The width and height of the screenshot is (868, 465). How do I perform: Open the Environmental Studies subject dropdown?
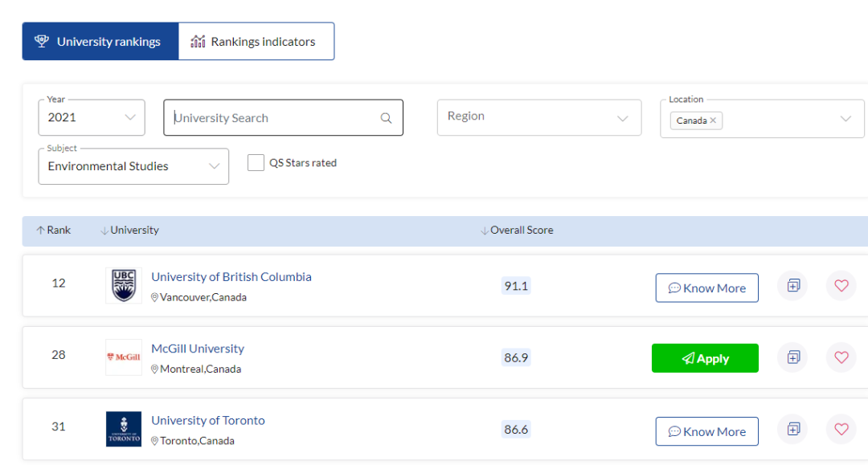tap(133, 166)
